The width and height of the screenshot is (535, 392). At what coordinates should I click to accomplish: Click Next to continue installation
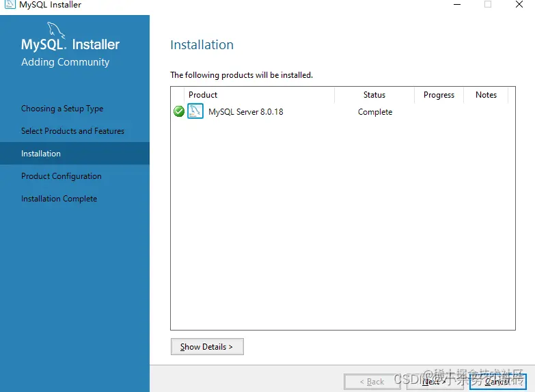435,382
